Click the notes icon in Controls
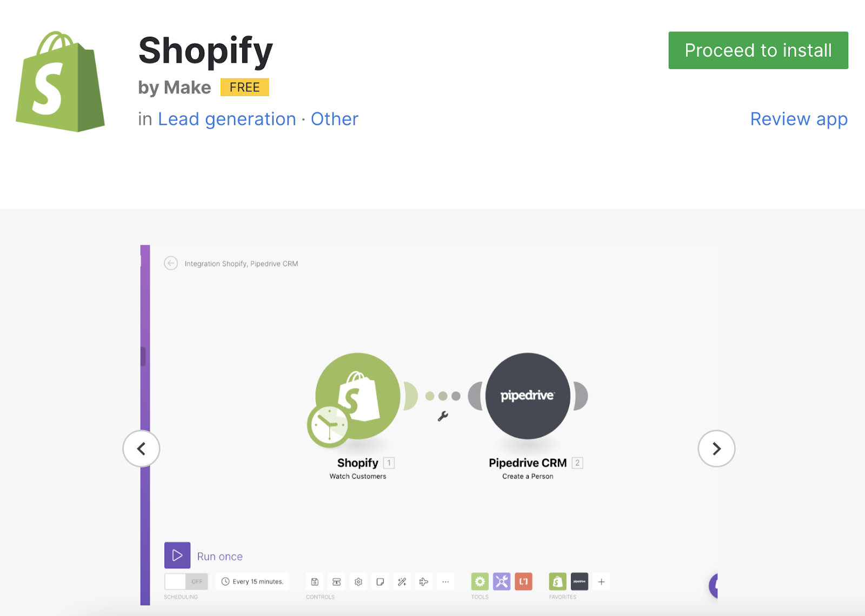Screen dimensions: 865x616 [x=380, y=581]
